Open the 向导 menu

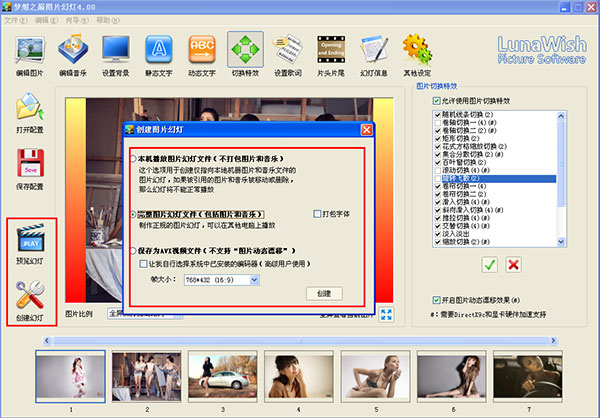77,20
